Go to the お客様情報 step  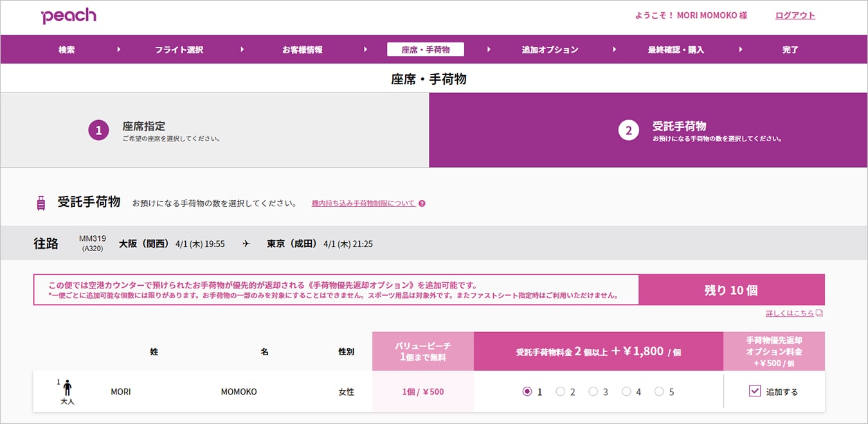[302, 49]
